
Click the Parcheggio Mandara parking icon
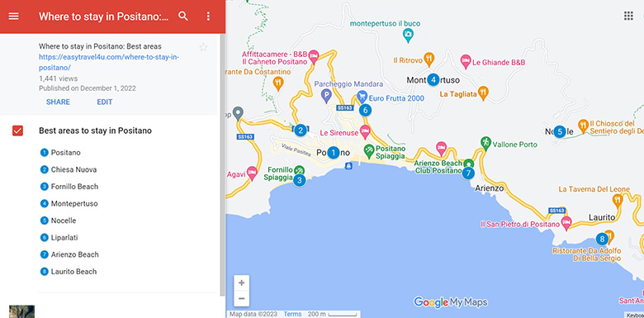[326, 96]
